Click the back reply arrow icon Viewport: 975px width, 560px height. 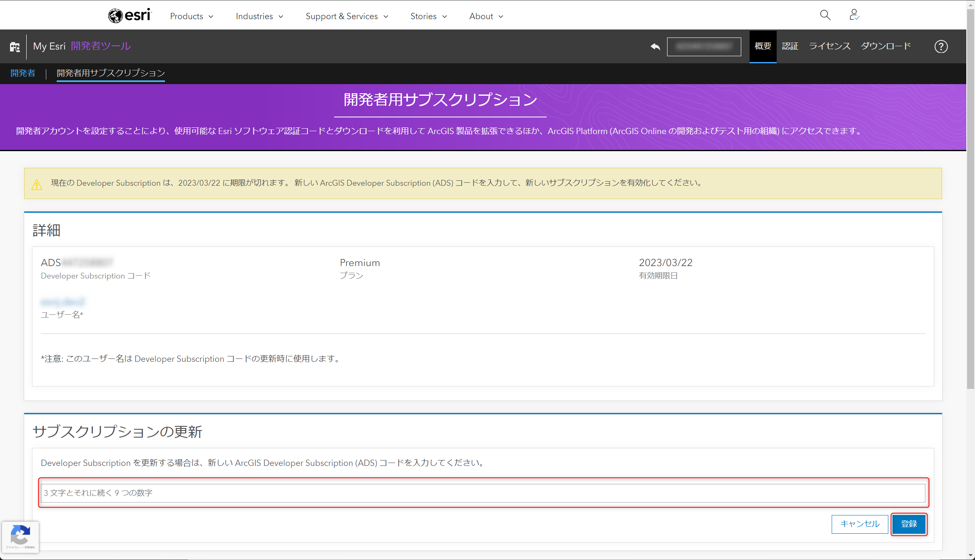click(655, 46)
